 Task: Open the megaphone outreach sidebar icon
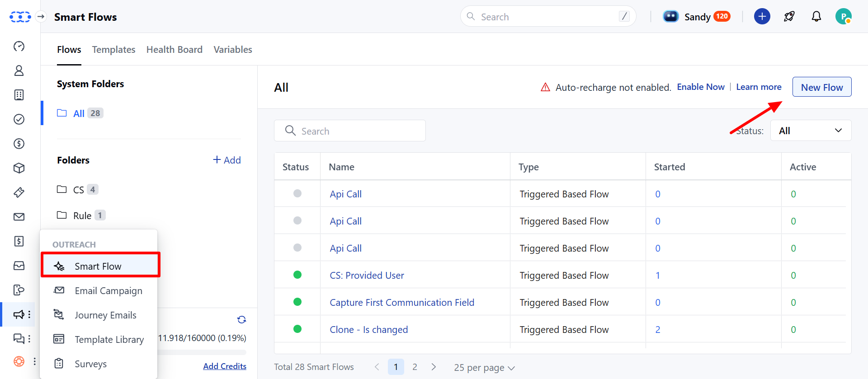(19, 314)
